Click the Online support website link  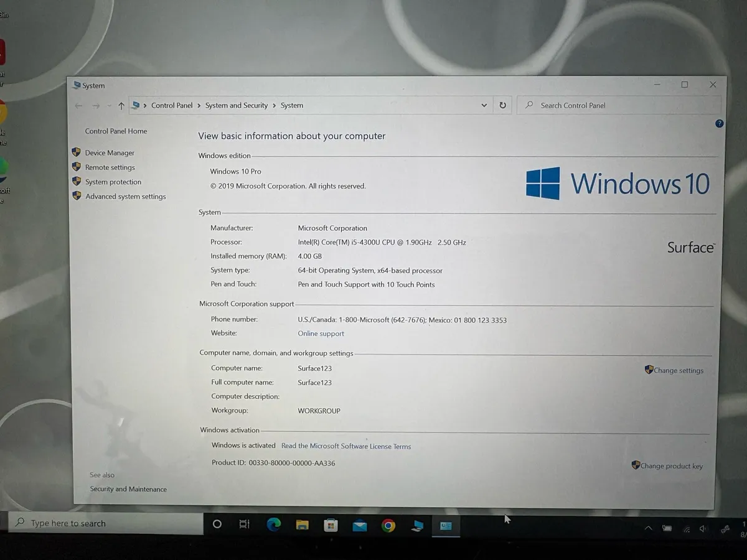pyautogui.click(x=321, y=334)
